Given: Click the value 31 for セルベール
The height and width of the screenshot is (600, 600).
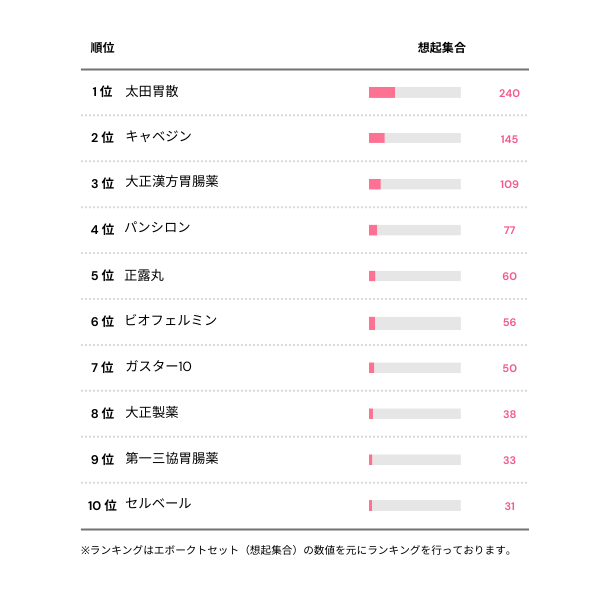Looking at the screenshot, I should pos(509,506).
